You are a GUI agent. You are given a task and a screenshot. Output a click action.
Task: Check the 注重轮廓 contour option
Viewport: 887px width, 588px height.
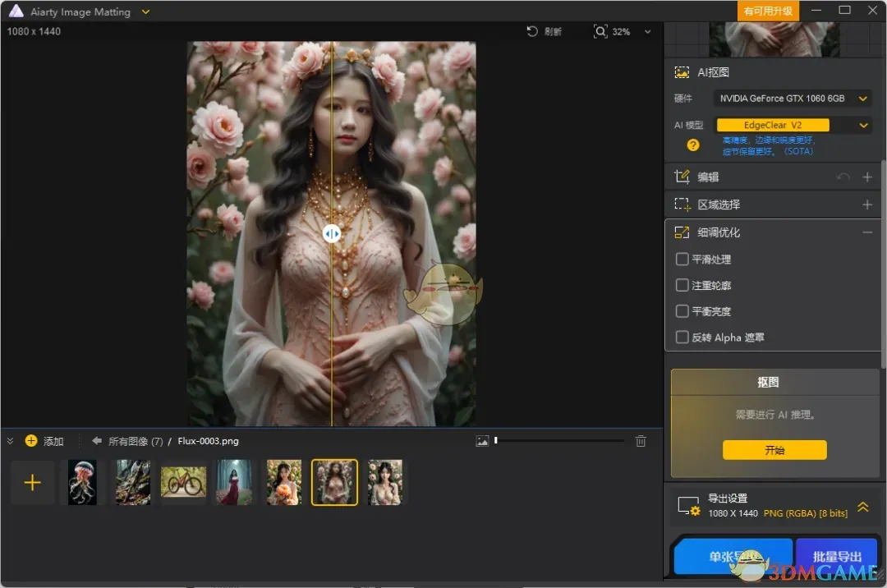[682, 285]
